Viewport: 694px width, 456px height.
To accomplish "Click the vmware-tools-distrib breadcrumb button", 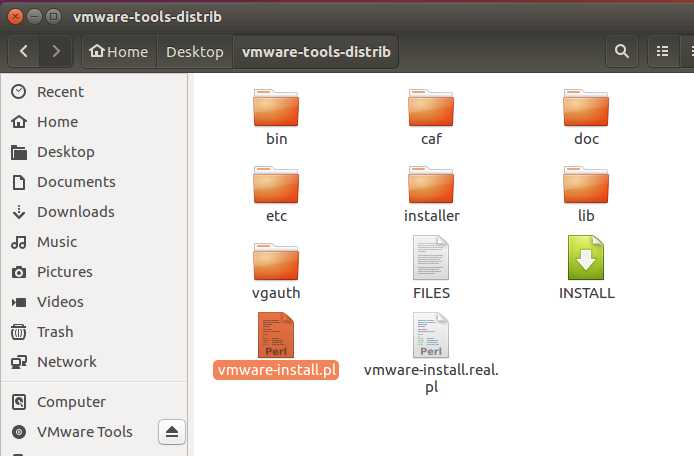I will click(316, 51).
